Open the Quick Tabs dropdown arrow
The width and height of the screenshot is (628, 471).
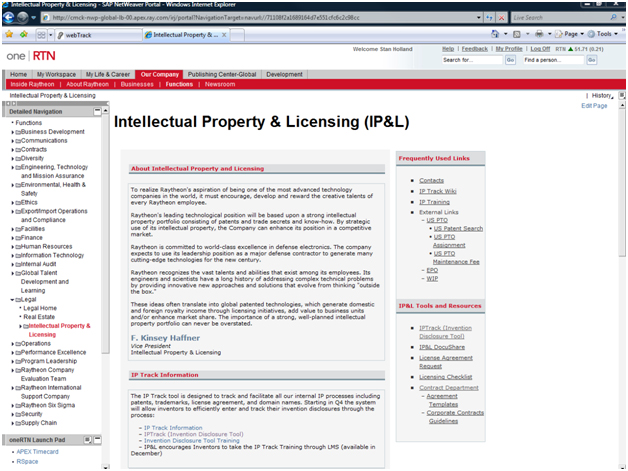(50, 35)
